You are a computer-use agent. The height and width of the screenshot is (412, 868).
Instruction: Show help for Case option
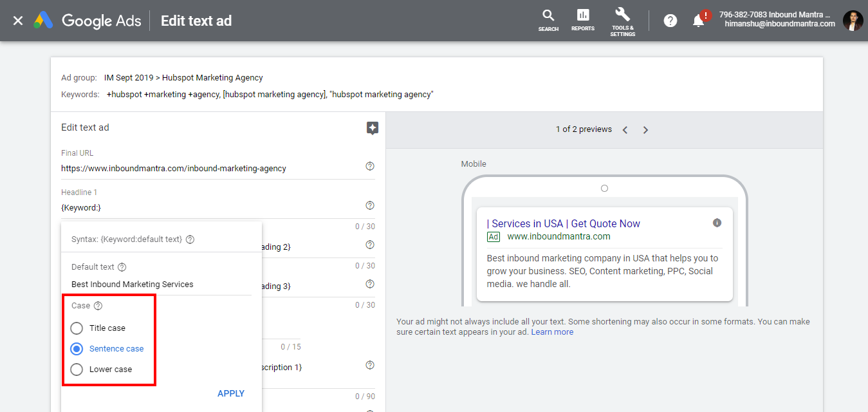[98, 306]
